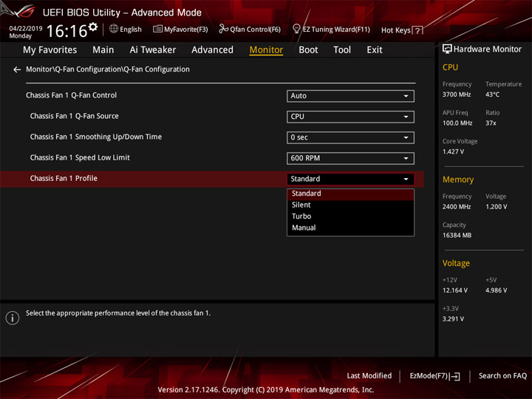The image size is (532, 399).
Task: Open the Ai Tweaker tab
Action: coord(153,50)
